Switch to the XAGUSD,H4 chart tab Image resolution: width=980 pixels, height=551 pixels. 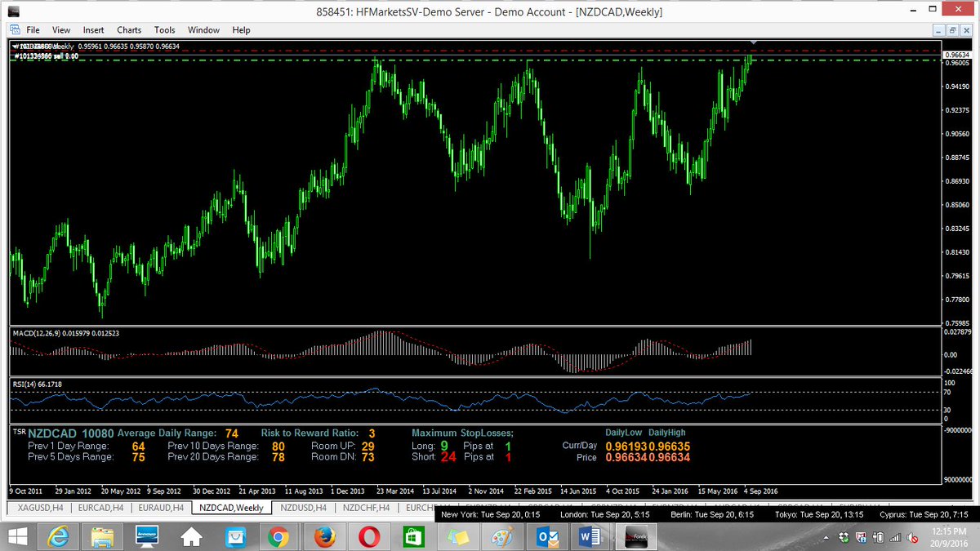40,508
